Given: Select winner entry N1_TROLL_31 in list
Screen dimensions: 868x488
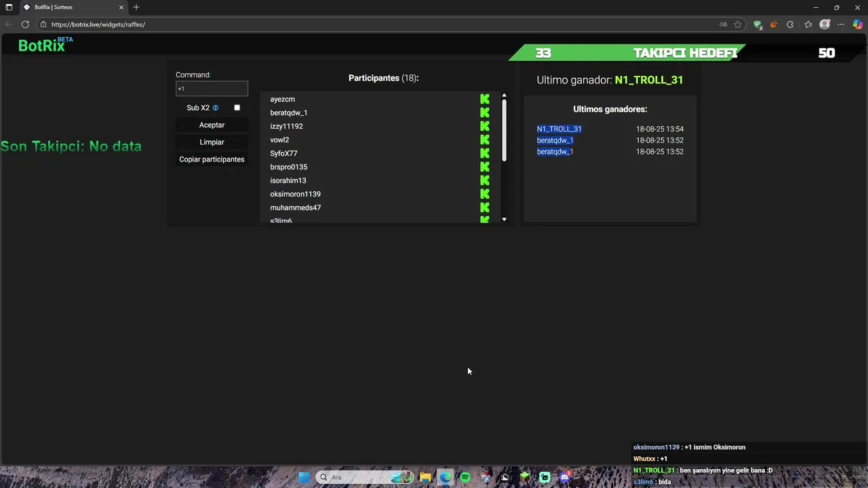Looking at the screenshot, I should click(x=559, y=129).
